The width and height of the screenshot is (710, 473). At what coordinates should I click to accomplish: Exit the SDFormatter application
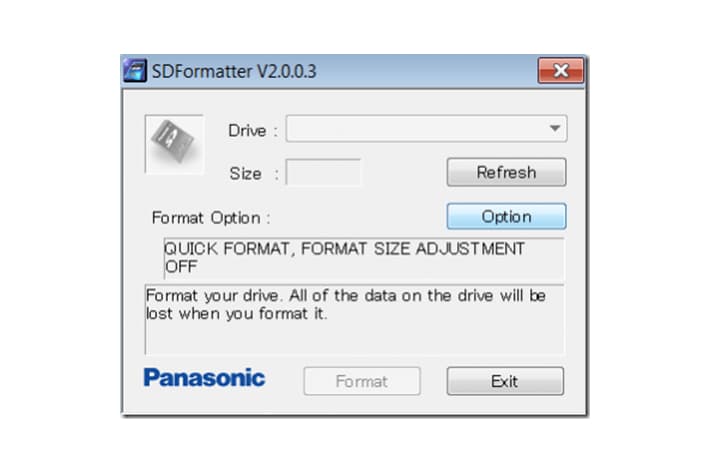[505, 381]
